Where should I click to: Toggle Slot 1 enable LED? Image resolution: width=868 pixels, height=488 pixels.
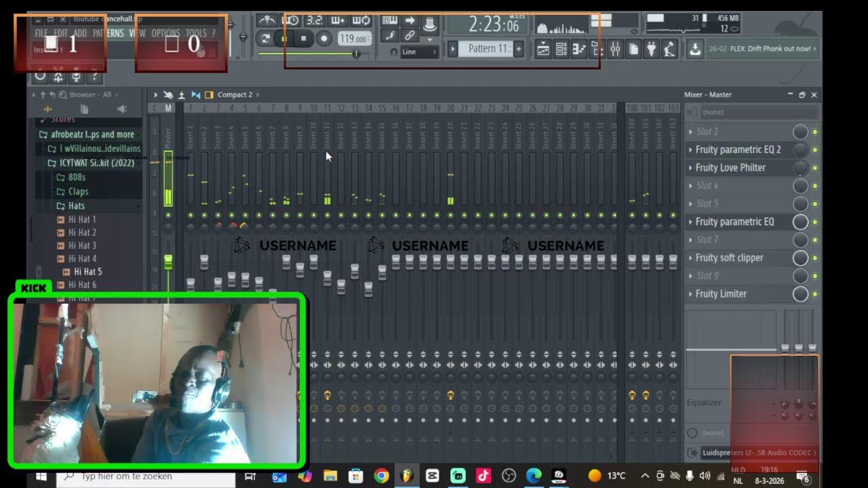[x=815, y=131]
